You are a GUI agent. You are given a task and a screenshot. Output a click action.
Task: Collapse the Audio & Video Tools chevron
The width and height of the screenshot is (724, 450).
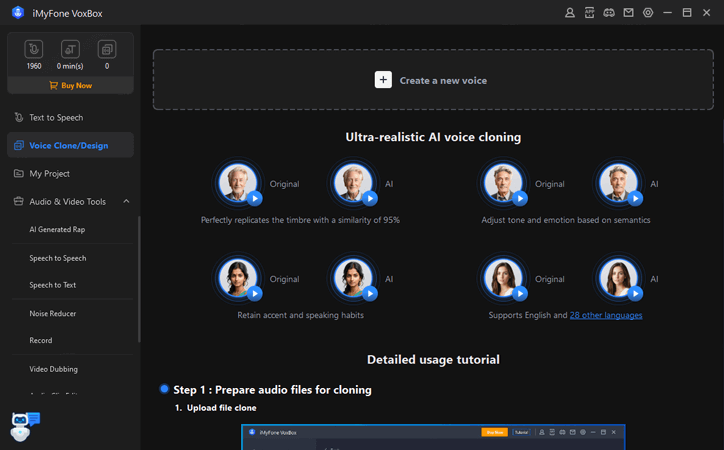(126, 201)
